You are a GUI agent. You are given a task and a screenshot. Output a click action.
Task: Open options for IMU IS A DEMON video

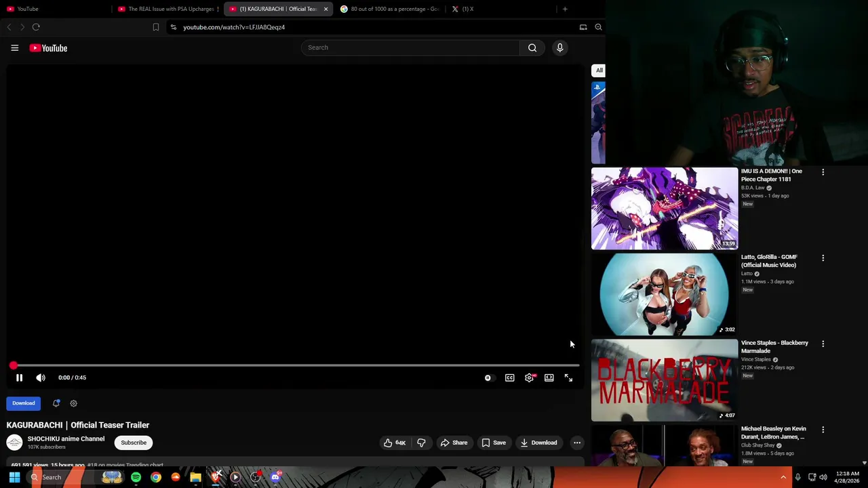pos(823,172)
